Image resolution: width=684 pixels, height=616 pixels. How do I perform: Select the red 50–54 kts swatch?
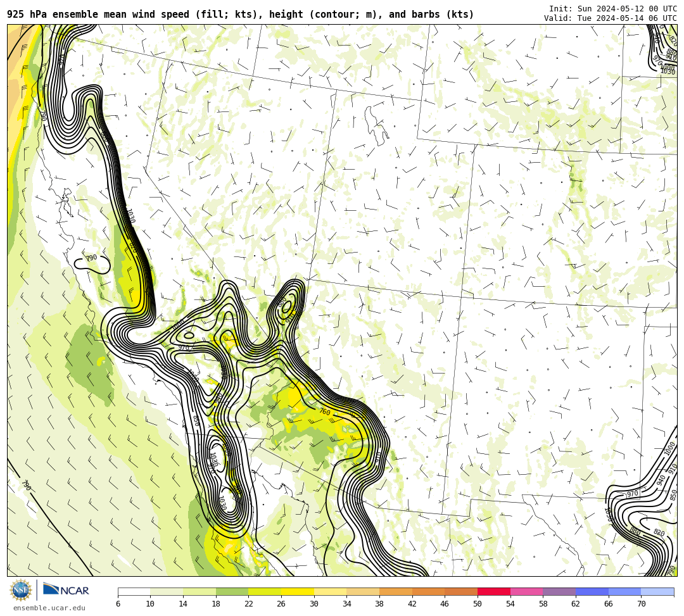pos(494,591)
